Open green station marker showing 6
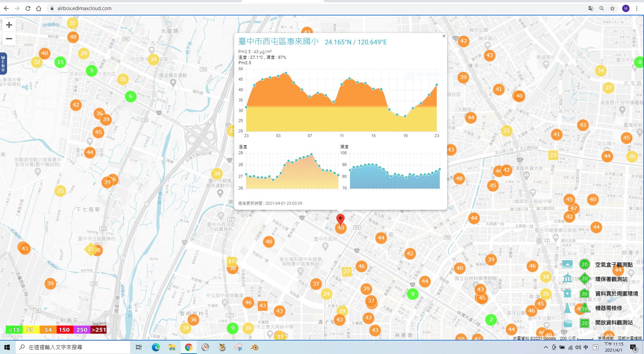Viewport: 644px width, 354px height. [x=131, y=96]
